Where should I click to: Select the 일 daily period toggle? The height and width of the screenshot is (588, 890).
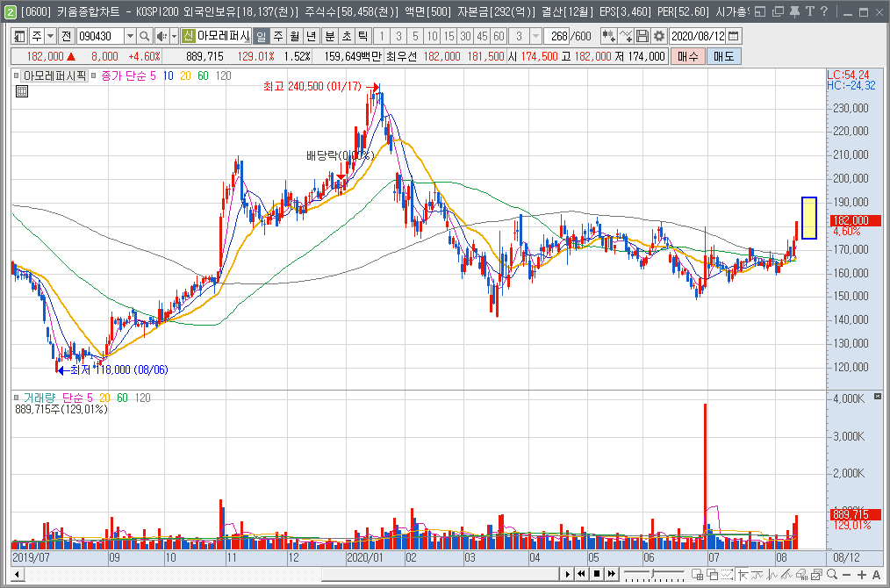pyautogui.click(x=261, y=36)
